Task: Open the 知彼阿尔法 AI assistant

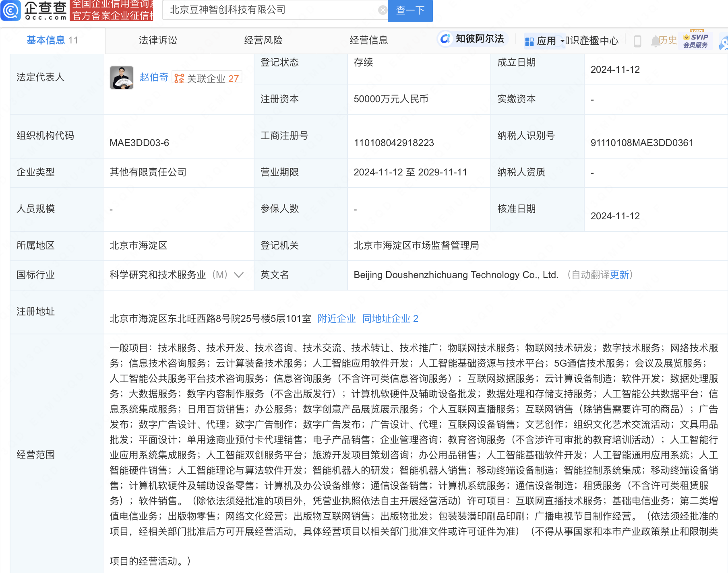Action: [x=472, y=39]
